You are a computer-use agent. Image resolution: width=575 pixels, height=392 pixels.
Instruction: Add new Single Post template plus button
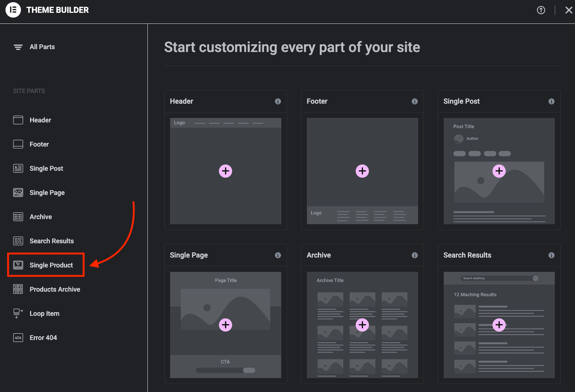click(x=499, y=171)
